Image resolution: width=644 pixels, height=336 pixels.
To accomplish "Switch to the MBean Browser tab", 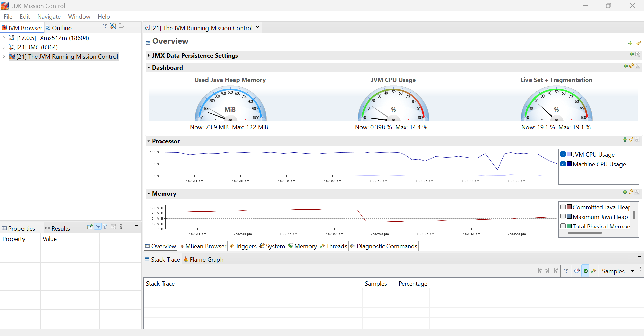I will 202,246.
